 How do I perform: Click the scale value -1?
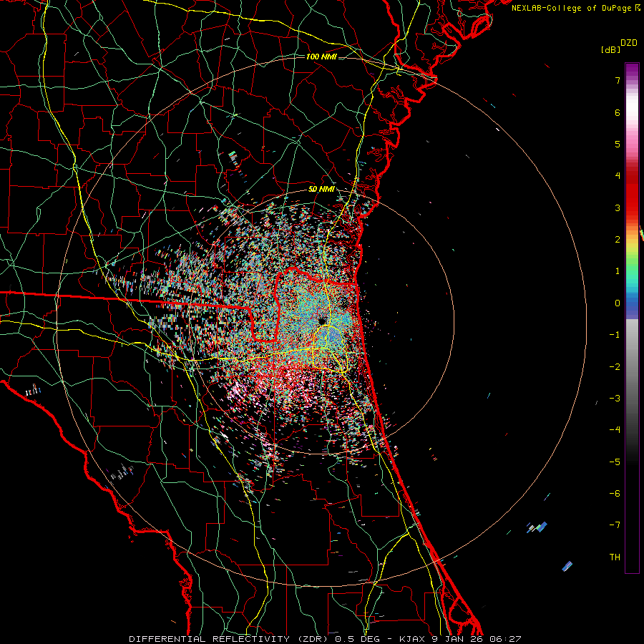(x=615, y=335)
